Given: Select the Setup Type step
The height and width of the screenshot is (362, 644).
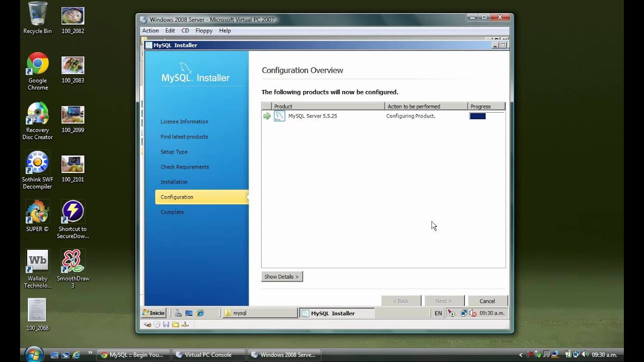Looking at the screenshot, I should coord(174,152).
